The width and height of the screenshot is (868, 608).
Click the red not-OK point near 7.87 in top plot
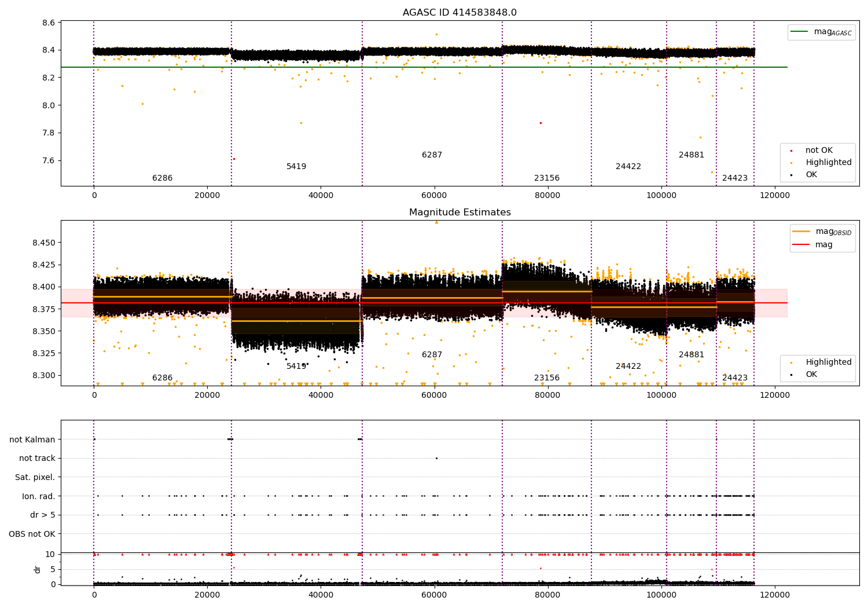point(540,123)
